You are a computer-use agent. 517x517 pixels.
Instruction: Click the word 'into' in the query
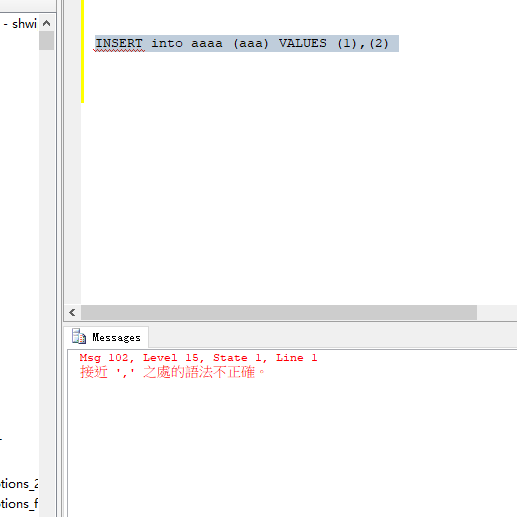pyautogui.click(x=167, y=43)
